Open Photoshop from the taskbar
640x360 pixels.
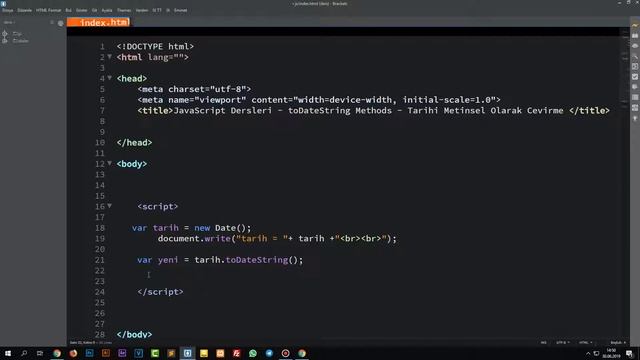pos(89,353)
